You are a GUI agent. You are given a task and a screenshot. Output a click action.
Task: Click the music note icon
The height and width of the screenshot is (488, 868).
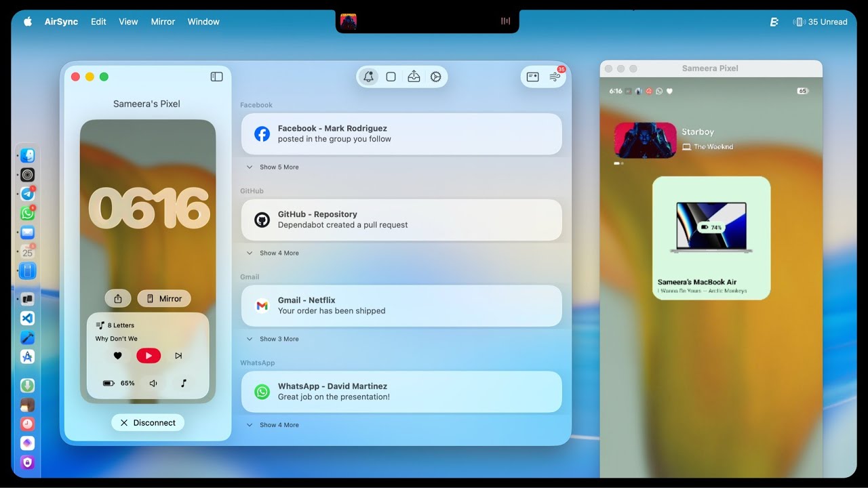click(183, 383)
